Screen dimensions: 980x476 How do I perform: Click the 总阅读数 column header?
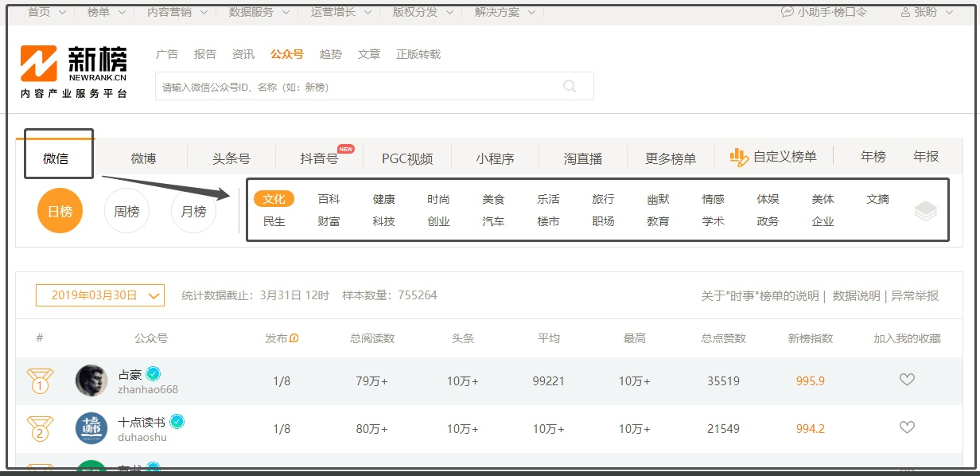coord(372,338)
